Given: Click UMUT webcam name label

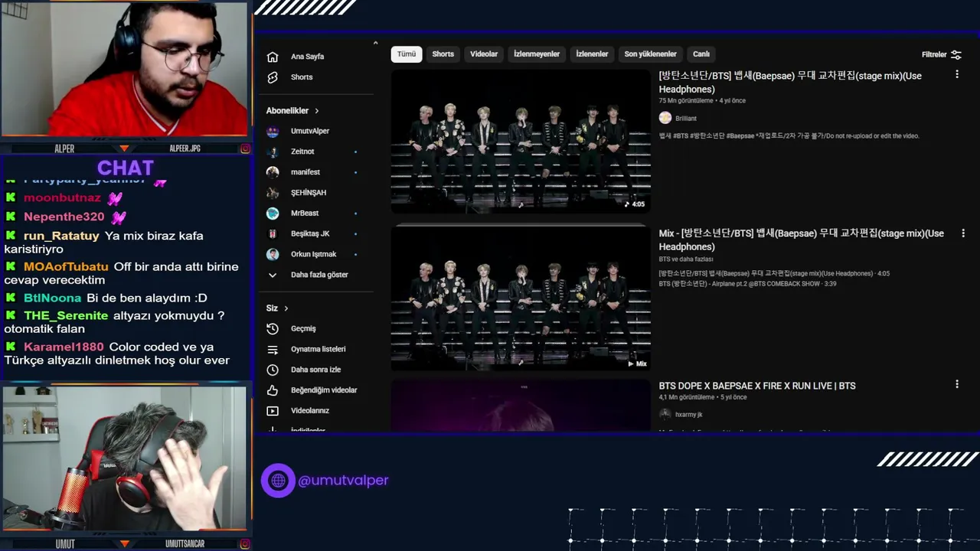Looking at the screenshot, I should click(65, 543).
